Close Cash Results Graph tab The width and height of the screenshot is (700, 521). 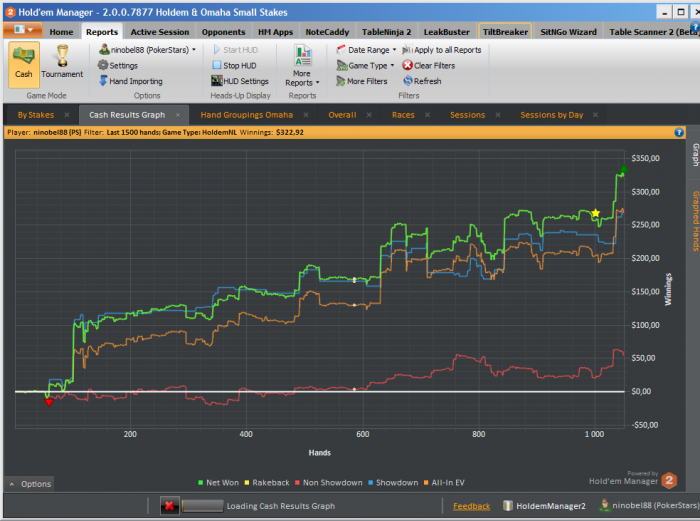[x=178, y=115]
